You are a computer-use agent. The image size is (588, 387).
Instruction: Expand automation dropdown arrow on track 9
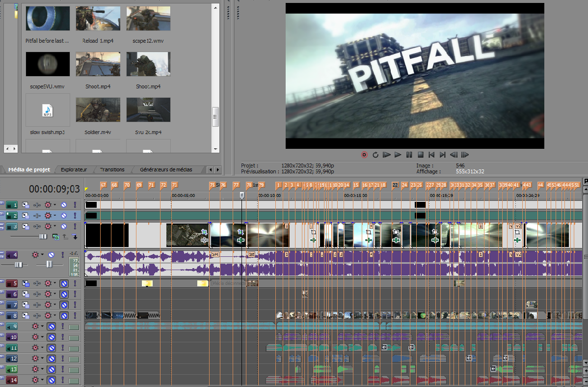[42, 327]
